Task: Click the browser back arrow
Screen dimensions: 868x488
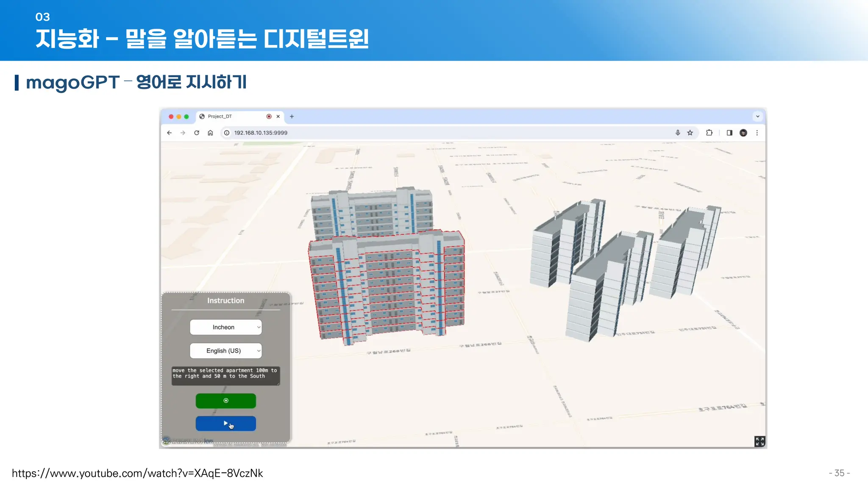Action: [170, 133]
